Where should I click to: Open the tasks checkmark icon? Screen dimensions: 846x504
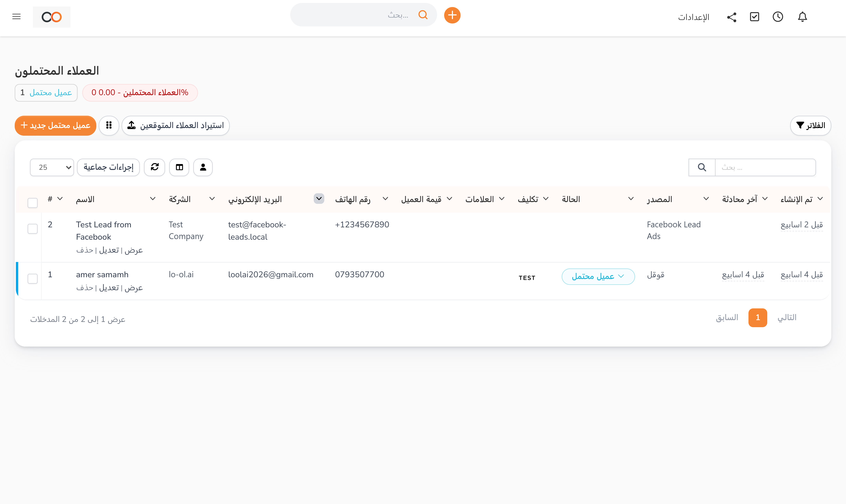point(754,17)
